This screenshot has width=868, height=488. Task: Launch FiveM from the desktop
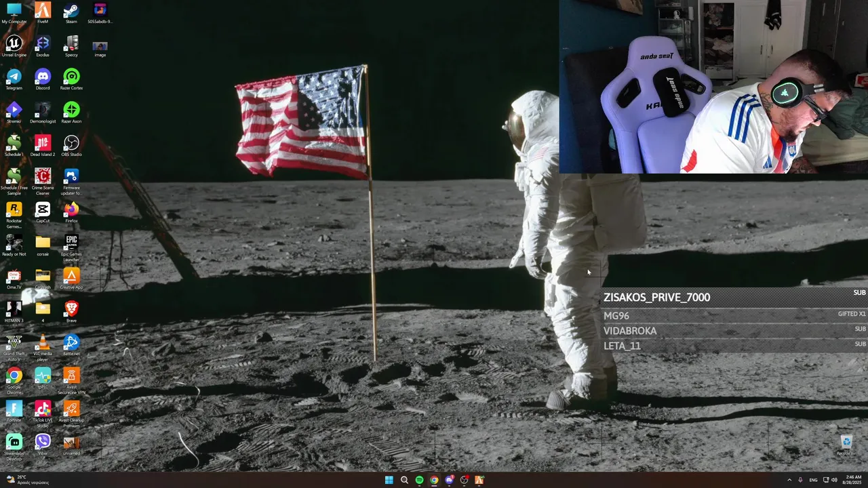coord(43,13)
